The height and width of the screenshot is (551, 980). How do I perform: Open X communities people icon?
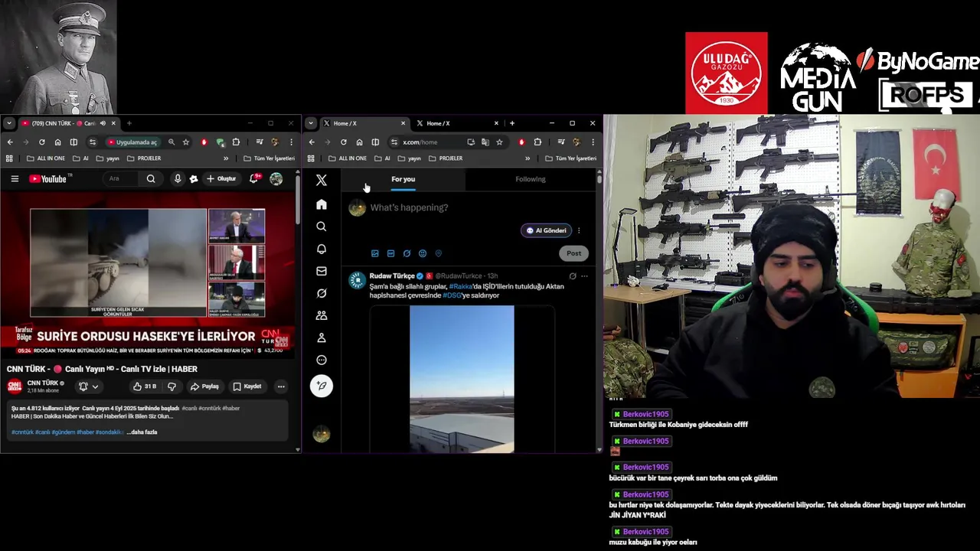point(322,315)
